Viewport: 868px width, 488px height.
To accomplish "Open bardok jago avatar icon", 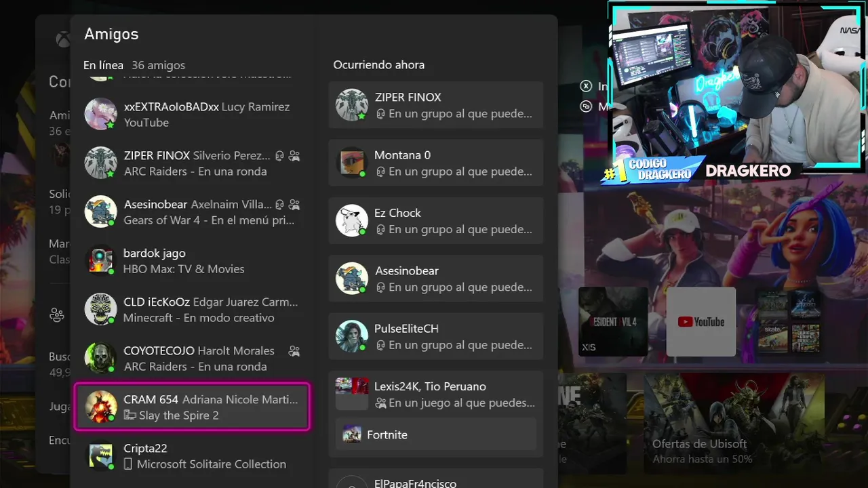I will 100,260.
